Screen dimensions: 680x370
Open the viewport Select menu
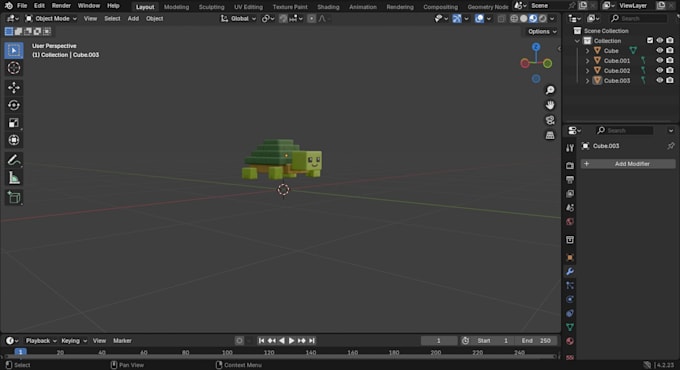click(112, 19)
